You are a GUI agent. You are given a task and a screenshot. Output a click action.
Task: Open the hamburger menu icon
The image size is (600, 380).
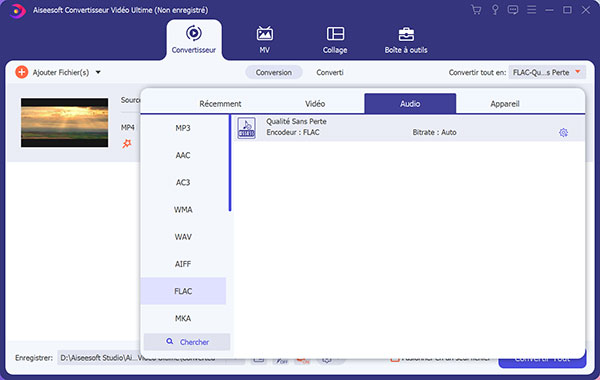click(x=532, y=10)
